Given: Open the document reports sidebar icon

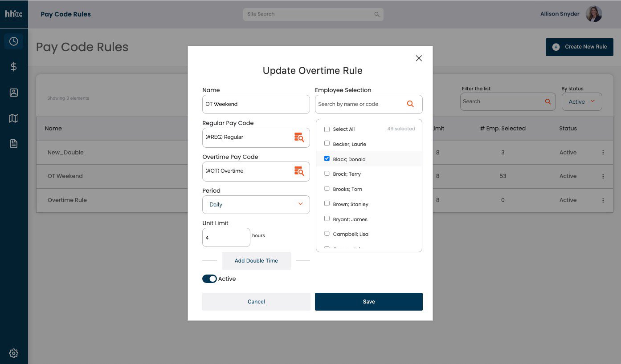Looking at the screenshot, I should (x=14, y=144).
